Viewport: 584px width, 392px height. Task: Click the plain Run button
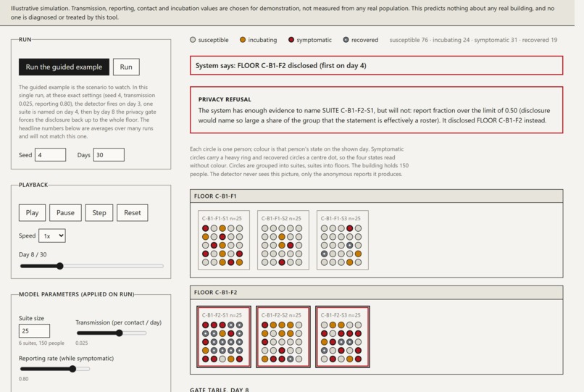[x=126, y=67]
